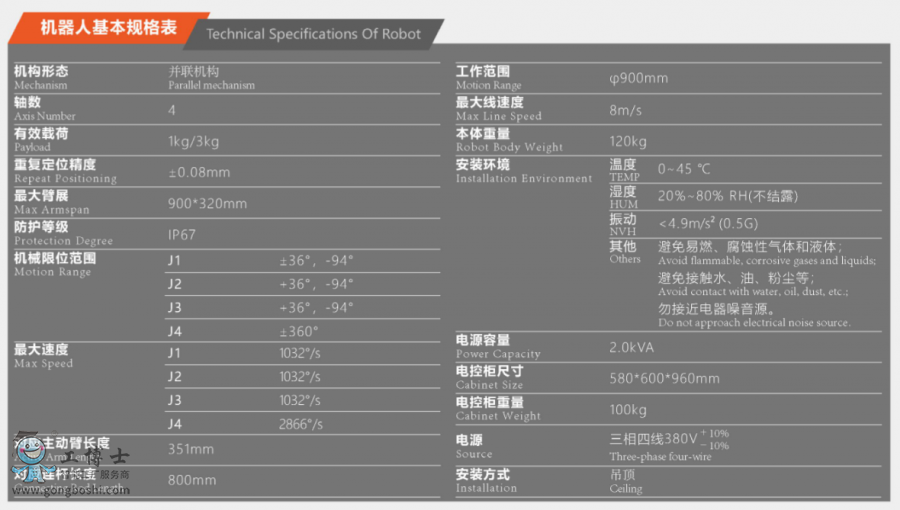This screenshot has width=900, height=510.
Task: Click the Cabinet Size 580*600*960mm value
Action: click(x=664, y=378)
